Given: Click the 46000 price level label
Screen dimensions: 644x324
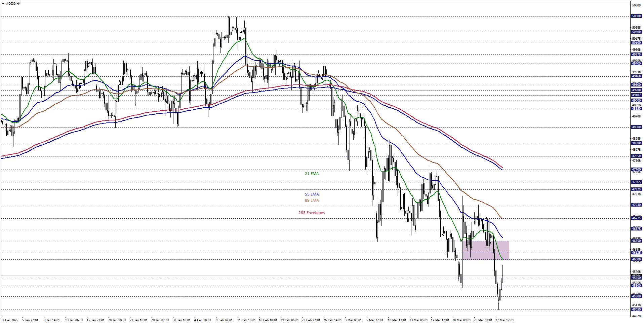Looking at the screenshot, I should click(x=636, y=259).
